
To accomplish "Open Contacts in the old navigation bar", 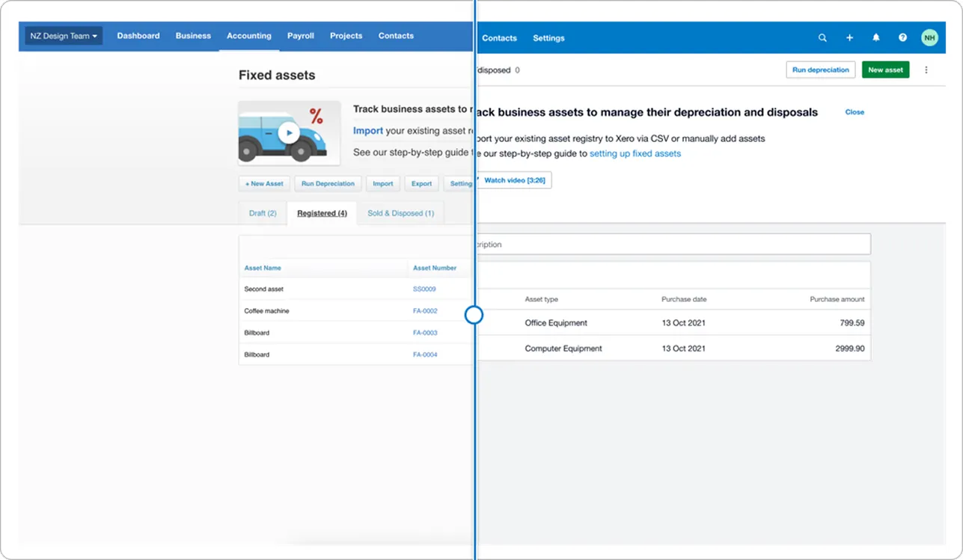I will click(x=396, y=36).
